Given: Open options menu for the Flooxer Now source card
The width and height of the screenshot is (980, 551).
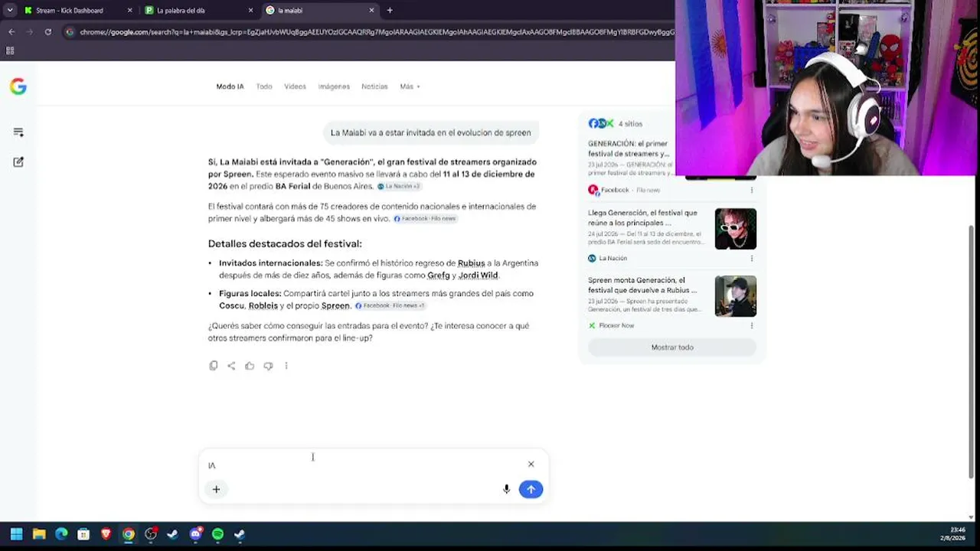Looking at the screenshot, I should [x=752, y=326].
